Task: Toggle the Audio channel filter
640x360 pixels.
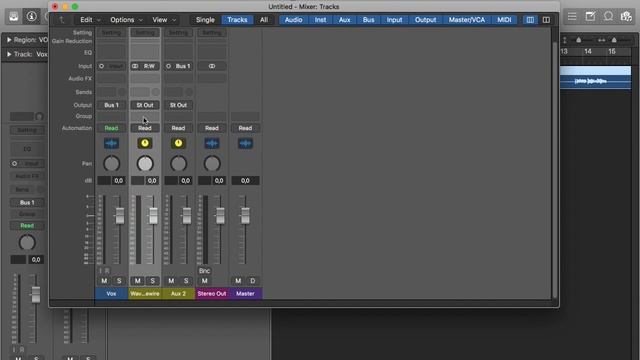Action: coord(293,20)
